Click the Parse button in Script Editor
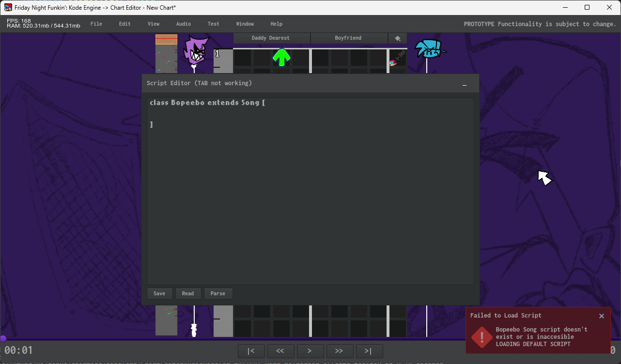 coord(218,293)
